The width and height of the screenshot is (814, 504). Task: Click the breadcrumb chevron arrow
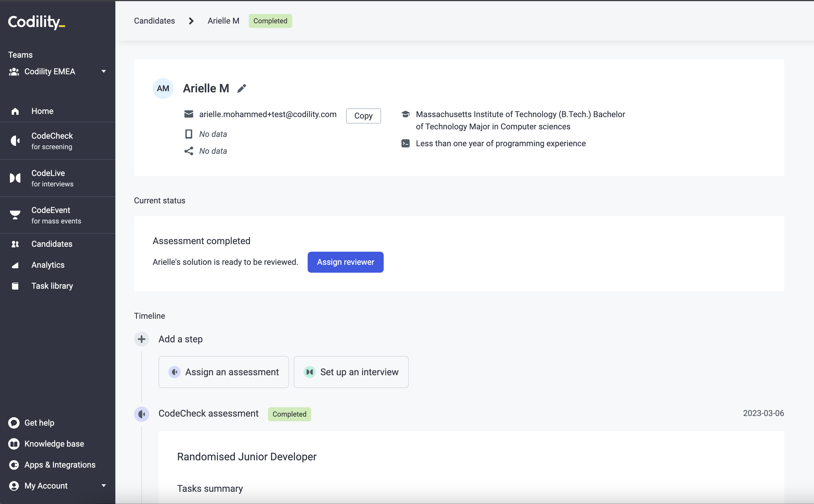pyautogui.click(x=191, y=21)
